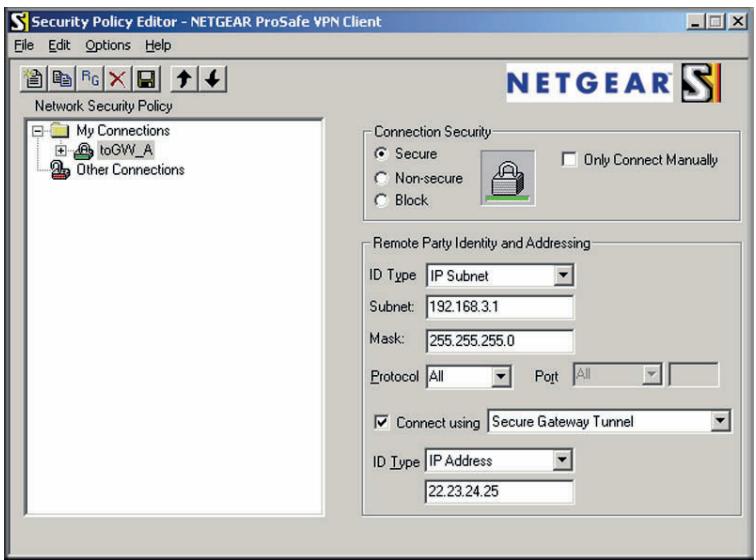Click the toGW_A padlock connection icon

83,151
